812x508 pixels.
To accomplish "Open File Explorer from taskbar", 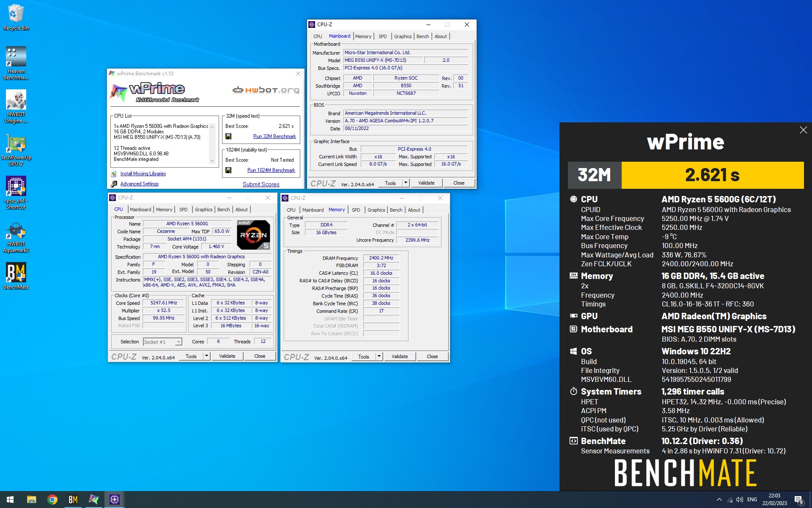I will click(x=32, y=500).
